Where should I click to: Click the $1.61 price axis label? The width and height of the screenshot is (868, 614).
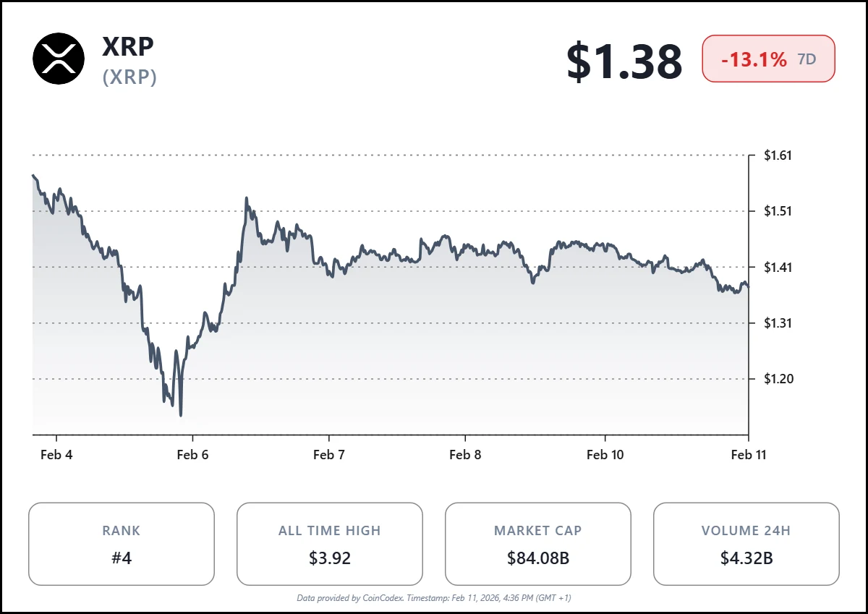coord(778,155)
